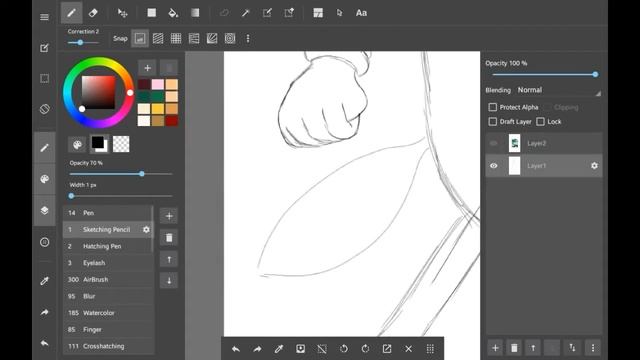The width and height of the screenshot is (640, 360).
Task: Select the Magic Wand tool
Action: tap(245, 13)
